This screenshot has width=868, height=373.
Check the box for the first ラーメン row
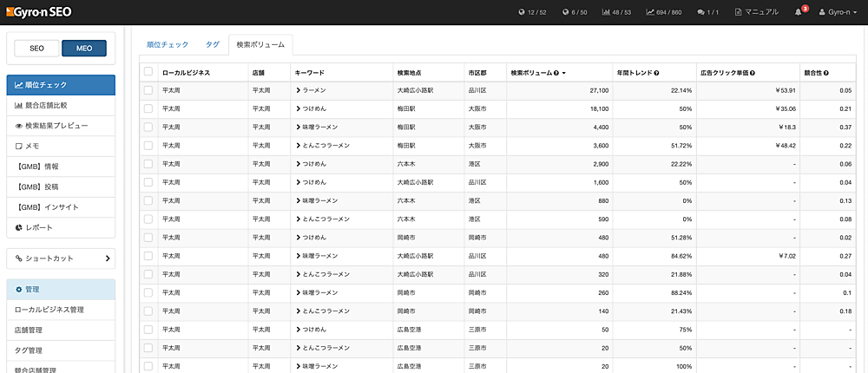tap(148, 90)
